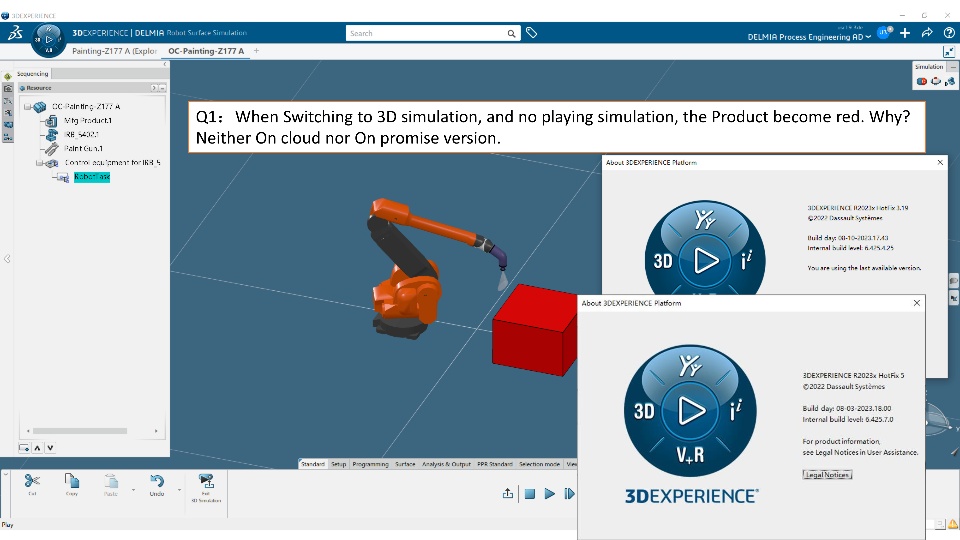This screenshot has height=540, width=960.
Task: Click the Resource panel help button
Action: pos(154,88)
